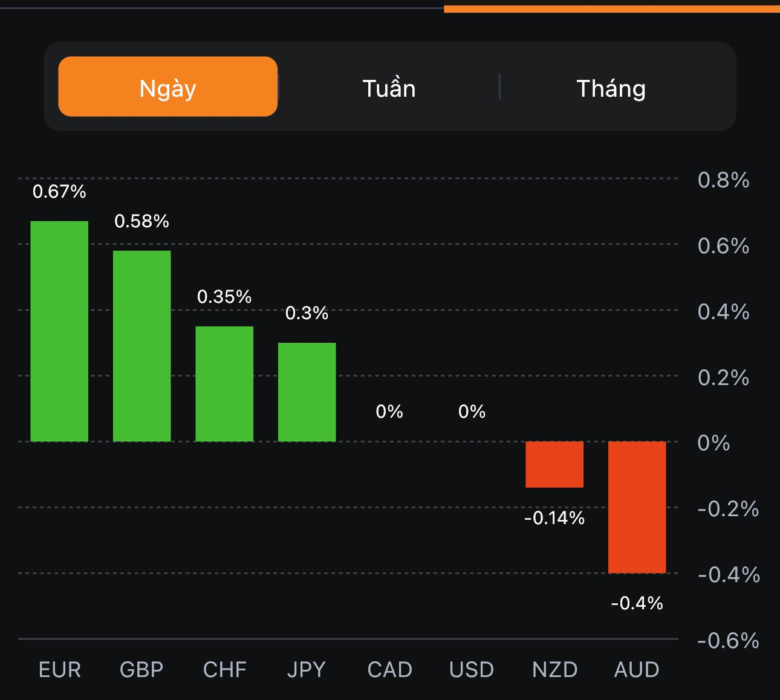Tap the green GBP bar

(142, 346)
